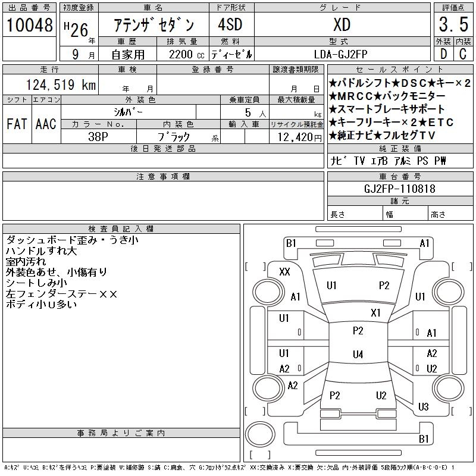476x476 pixels.
Task: Click the 検査員記入欄 section header
Action: coord(121,228)
